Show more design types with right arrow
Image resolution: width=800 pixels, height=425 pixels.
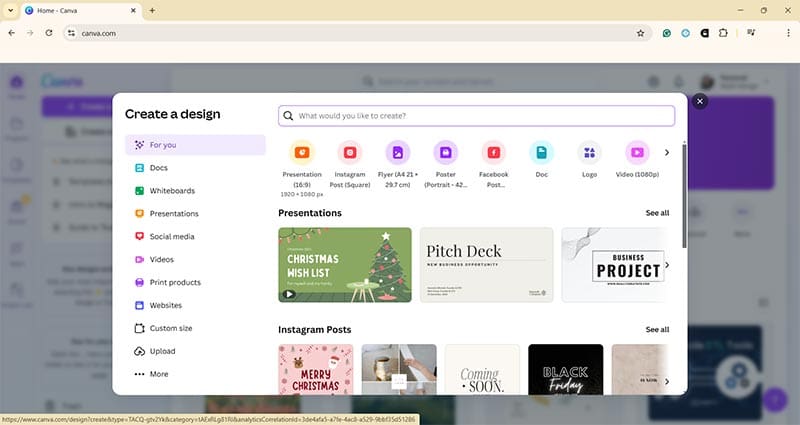[x=666, y=153]
